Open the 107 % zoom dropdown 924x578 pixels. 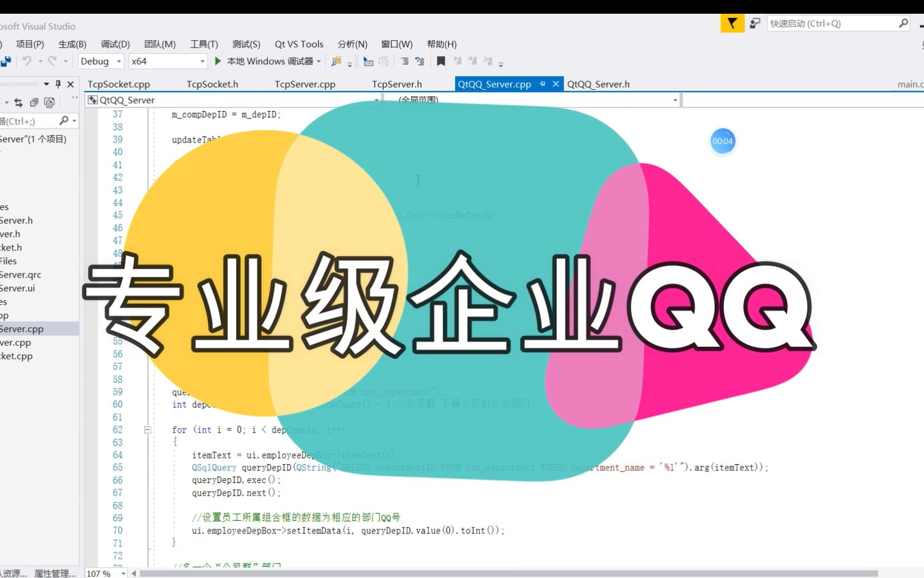[x=122, y=573]
